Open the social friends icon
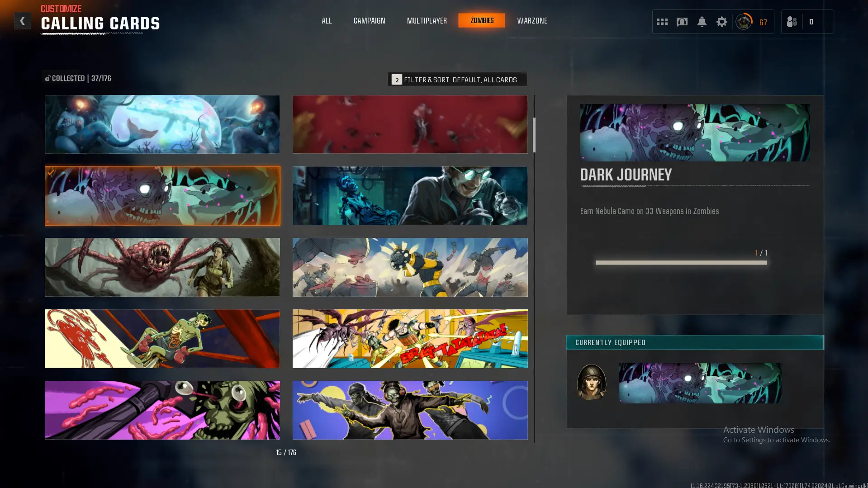This screenshot has width=868, height=488. click(x=792, y=22)
